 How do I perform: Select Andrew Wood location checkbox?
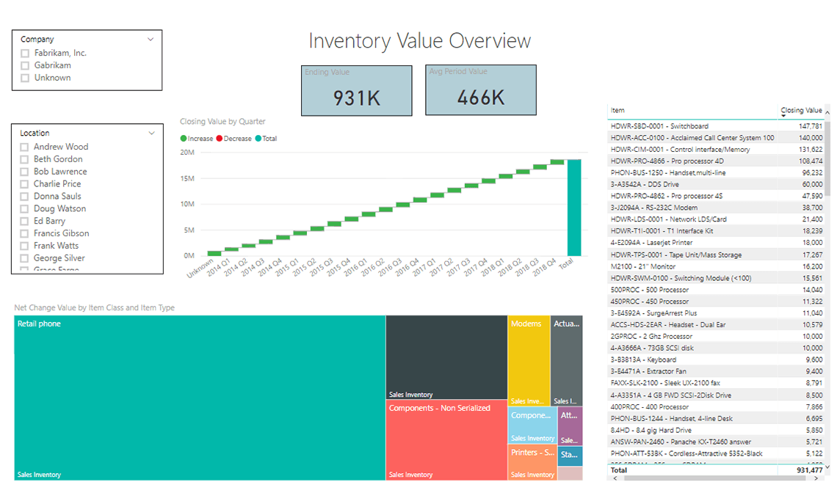click(x=24, y=147)
